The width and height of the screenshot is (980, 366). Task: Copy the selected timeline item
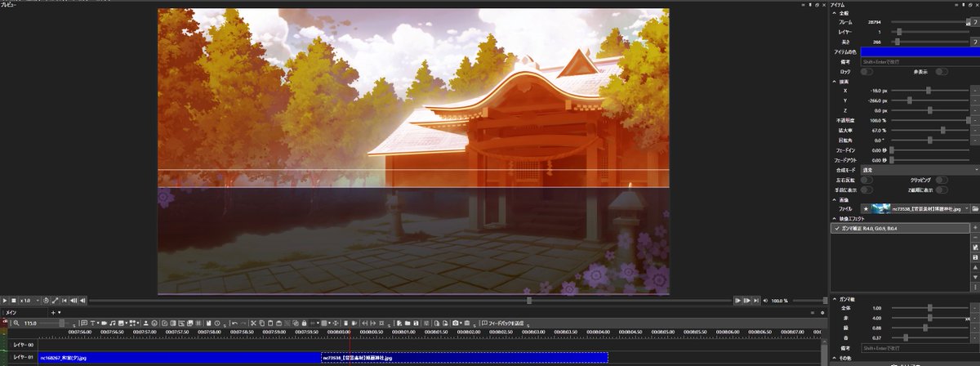click(x=261, y=323)
